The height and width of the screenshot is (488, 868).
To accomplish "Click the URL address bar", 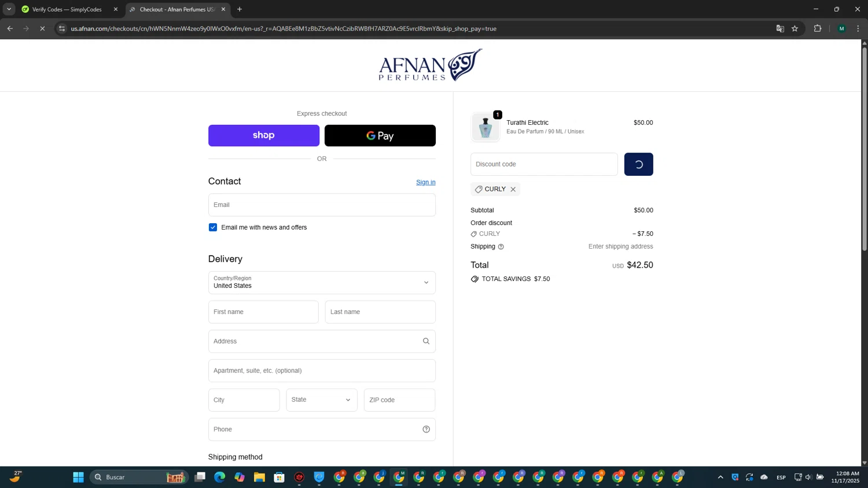I will [284, 28].
